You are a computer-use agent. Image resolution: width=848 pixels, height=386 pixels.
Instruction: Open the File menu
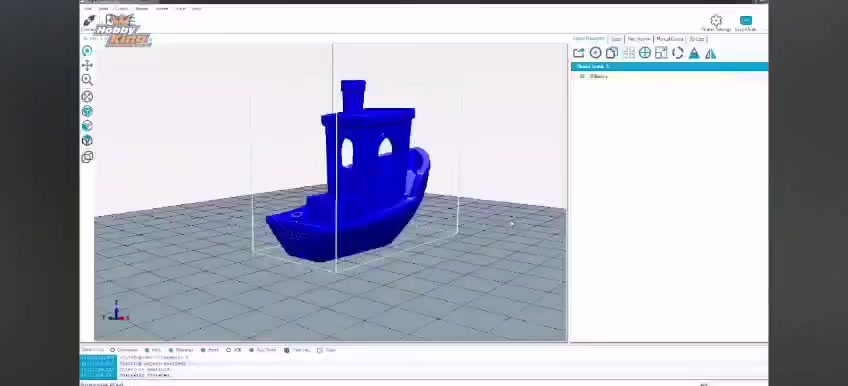(88, 9)
